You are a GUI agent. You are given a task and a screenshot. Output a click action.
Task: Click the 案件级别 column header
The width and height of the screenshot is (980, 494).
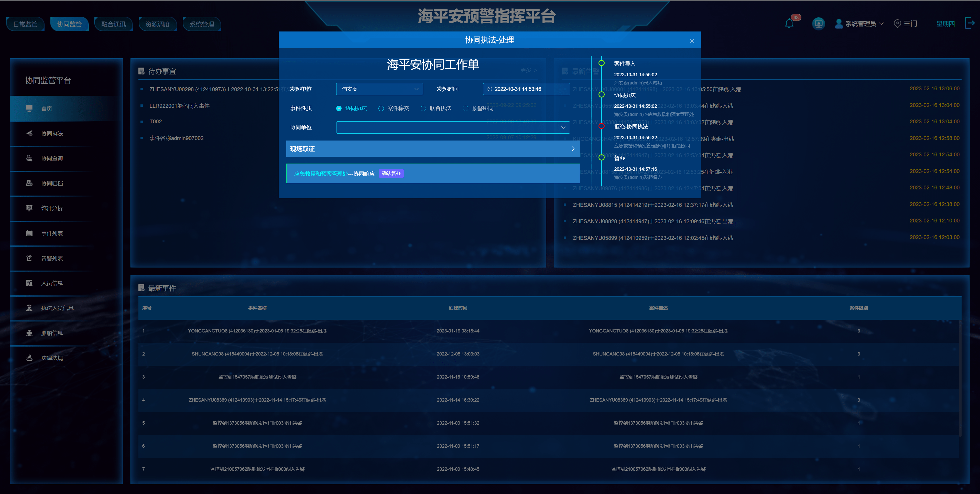tap(858, 308)
